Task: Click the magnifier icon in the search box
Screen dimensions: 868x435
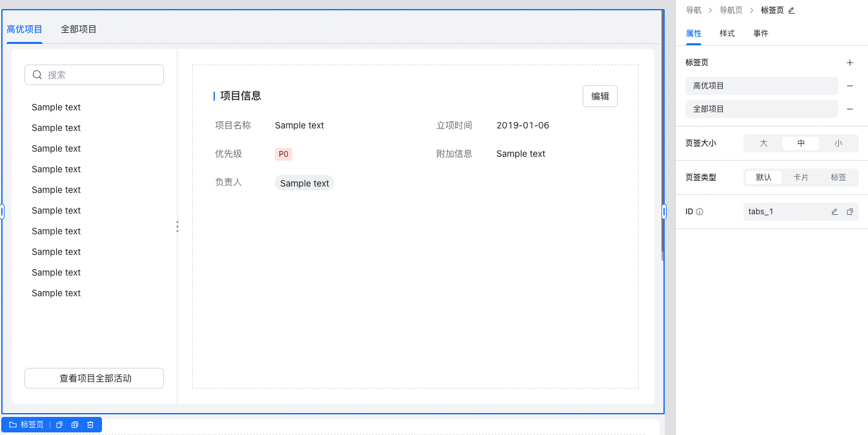Action: (37, 75)
